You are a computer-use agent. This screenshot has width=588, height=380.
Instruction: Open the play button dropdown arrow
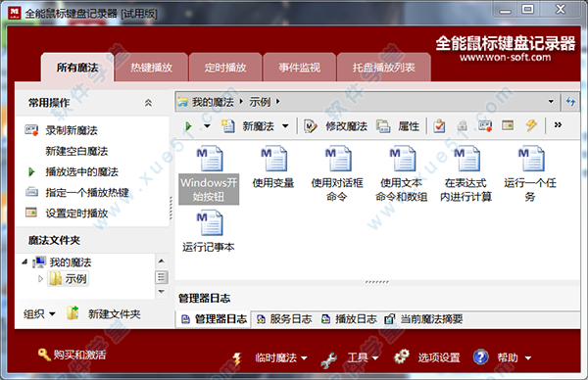[x=207, y=126]
